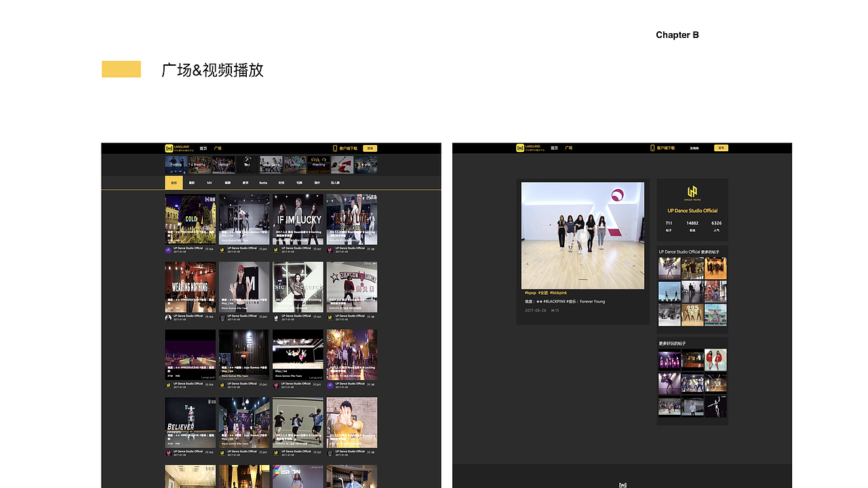Click the yellow 发布 button on video page
This screenshot has width=868, height=488.
tap(721, 148)
